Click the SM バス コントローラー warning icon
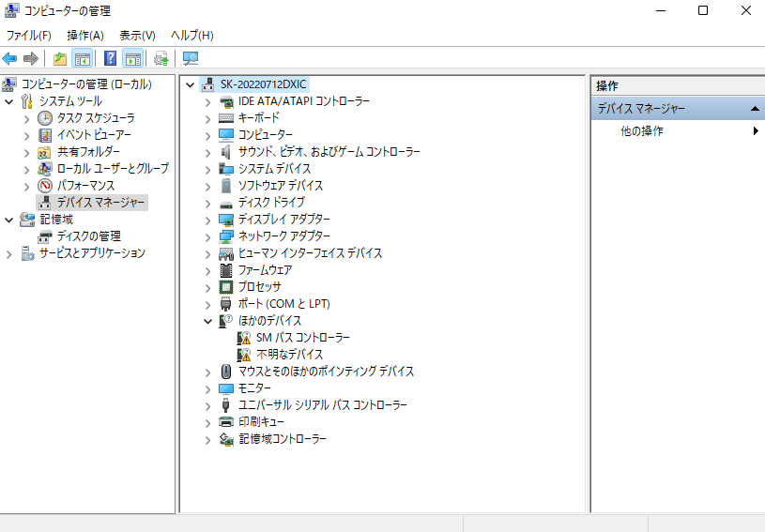This screenshot has height=532, width=765. [x=243, y=338]
